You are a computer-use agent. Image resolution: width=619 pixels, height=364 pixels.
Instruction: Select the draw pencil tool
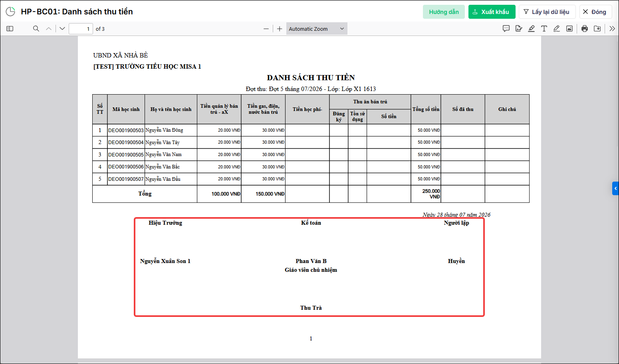(557, 29)
